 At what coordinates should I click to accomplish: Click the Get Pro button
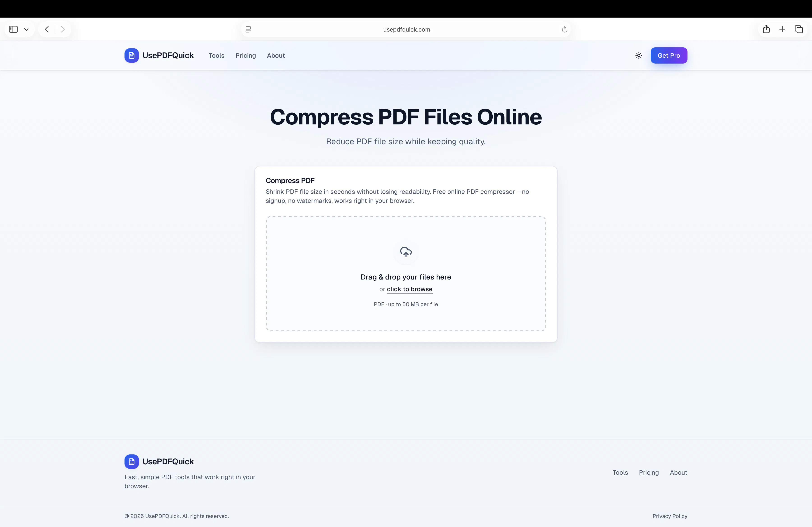coord(669,56)
